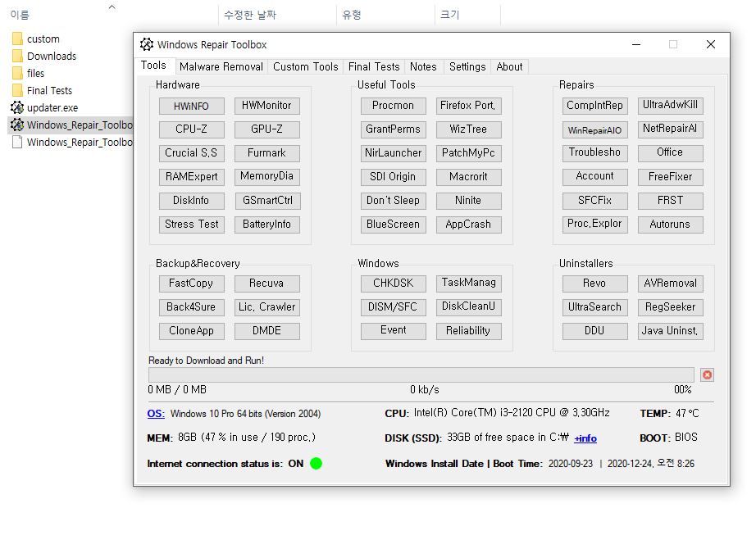This screenshot has width=756, height=549.
Task: Run the AppCrash tool
Action: 469,225
